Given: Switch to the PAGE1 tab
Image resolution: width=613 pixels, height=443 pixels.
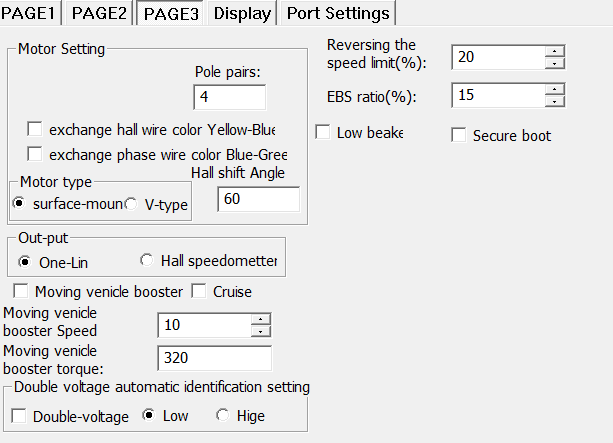Looking at the screenshot, I should (x=31, y=13).
